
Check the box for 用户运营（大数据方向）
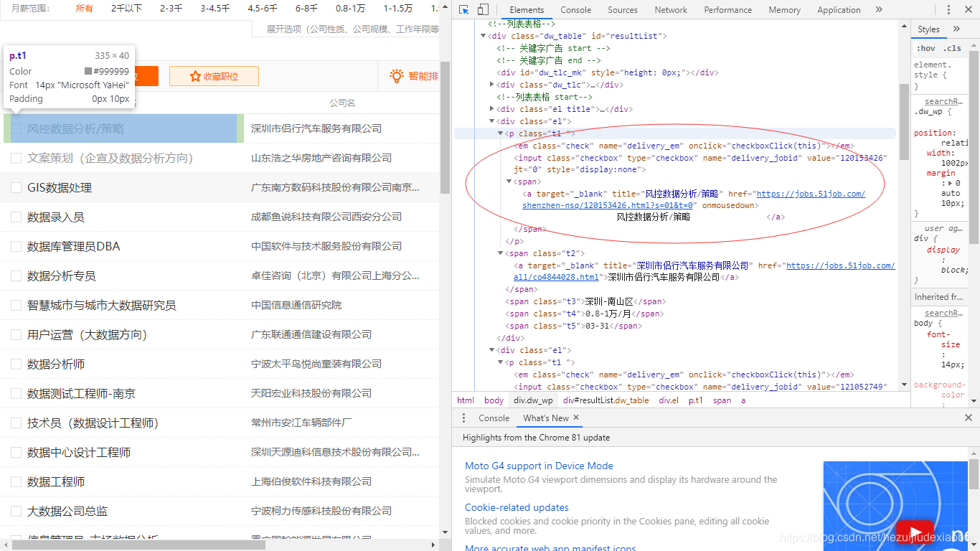click(x=16, y=334)
